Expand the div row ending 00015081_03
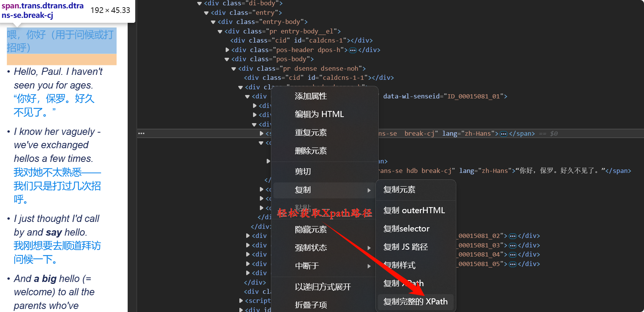Image resolution: width=644 pixels, height=312 pixels. pos(248,245)
